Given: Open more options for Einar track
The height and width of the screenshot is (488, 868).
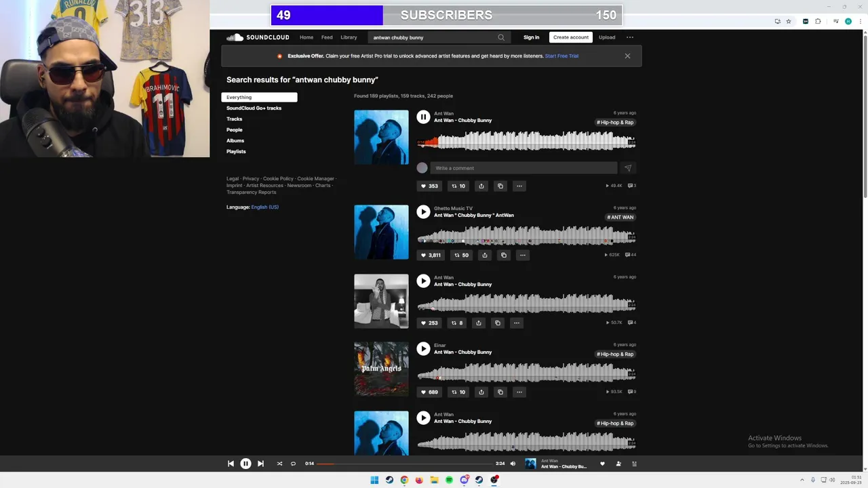Looking at the screenshot, I should [x=519, y=392].
